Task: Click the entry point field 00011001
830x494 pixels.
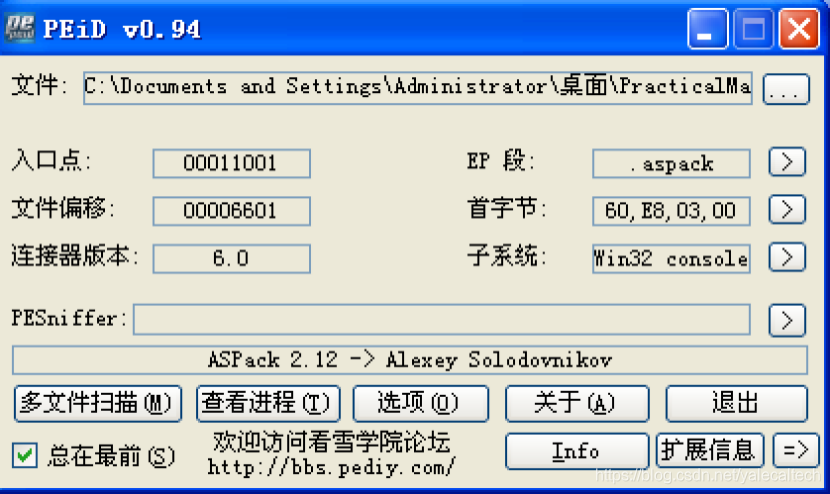Action: (231, 163)
